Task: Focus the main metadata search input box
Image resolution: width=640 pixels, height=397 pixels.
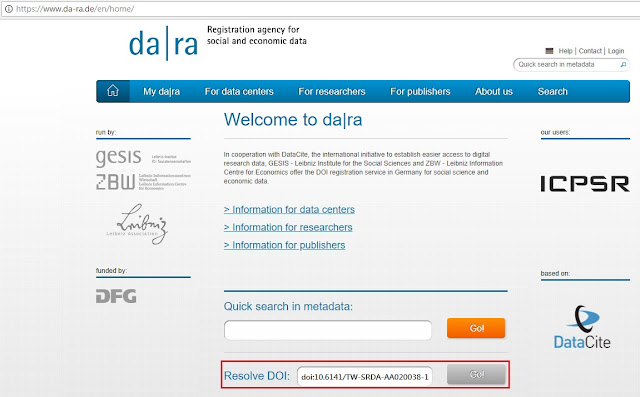Action: [328, 330]
